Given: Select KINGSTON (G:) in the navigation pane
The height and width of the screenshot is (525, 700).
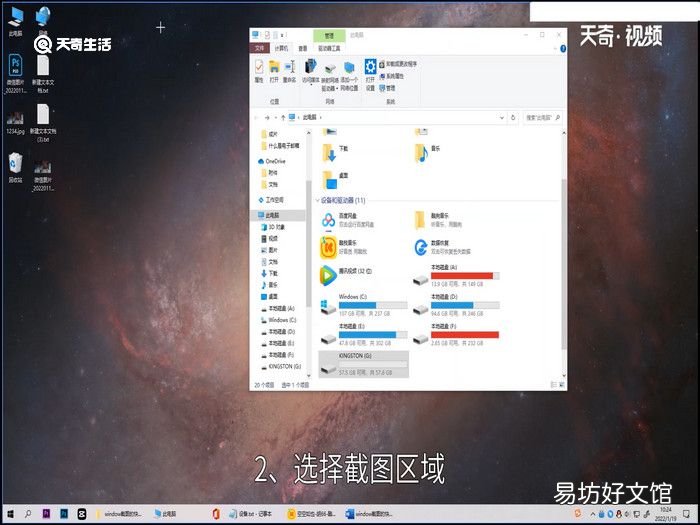Looking at the screenshot, I should (281, 367).
